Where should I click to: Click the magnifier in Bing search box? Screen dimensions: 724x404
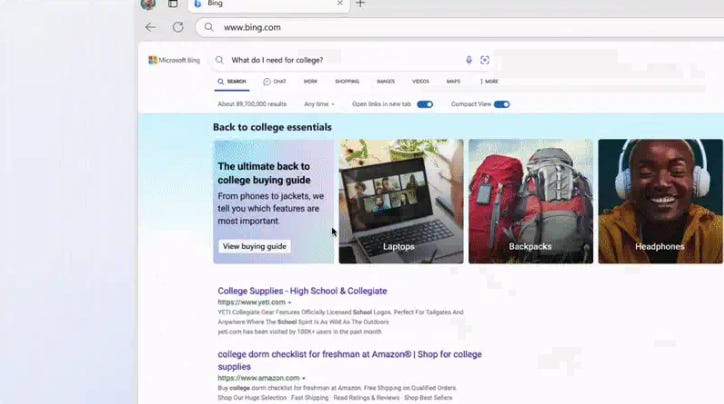(220, 60)
